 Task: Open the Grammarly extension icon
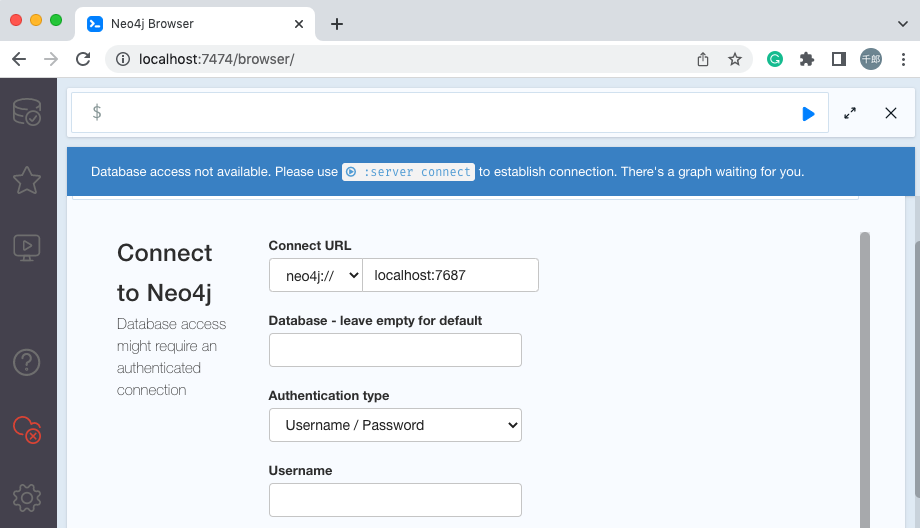775,59
